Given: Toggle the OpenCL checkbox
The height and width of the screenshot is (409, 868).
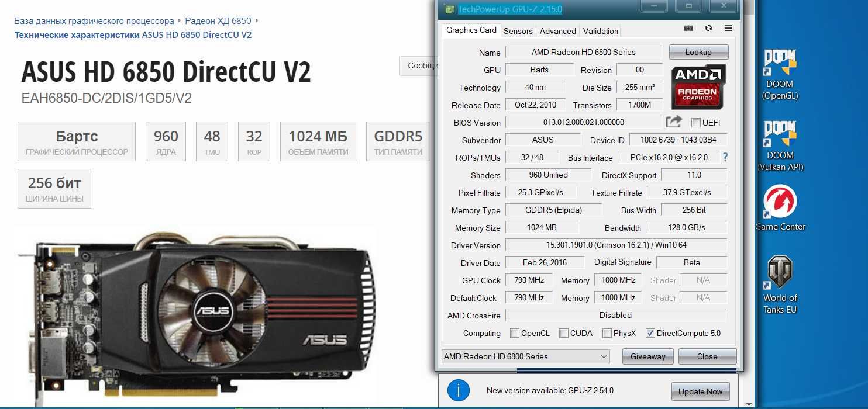Looking at the screenshot, I should coord(515,333).
